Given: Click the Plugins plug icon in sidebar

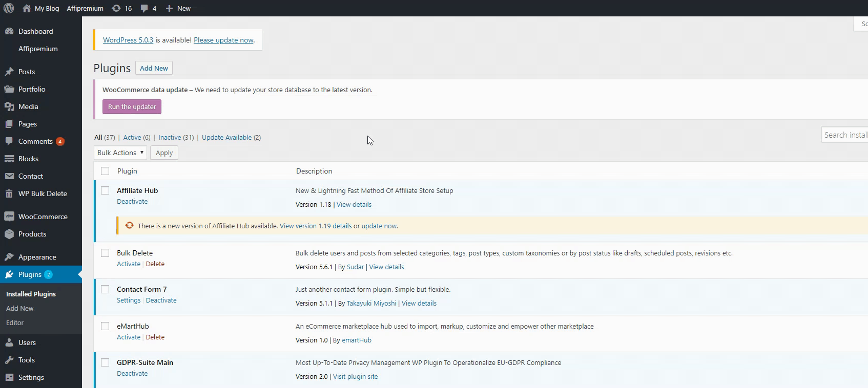Looking at the screenshot, I should pyautogui.click(x=9, y=274).
